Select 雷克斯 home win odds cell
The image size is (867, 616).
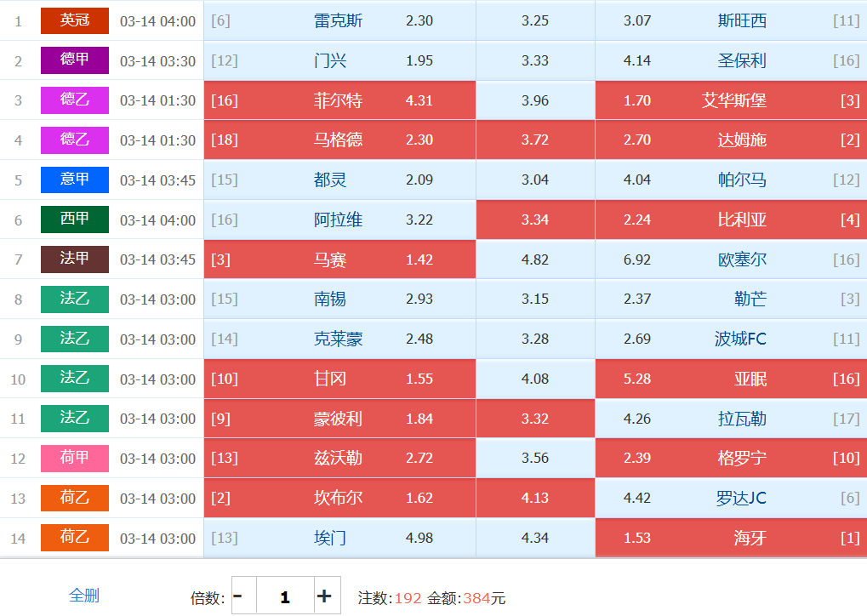point(339,20)
